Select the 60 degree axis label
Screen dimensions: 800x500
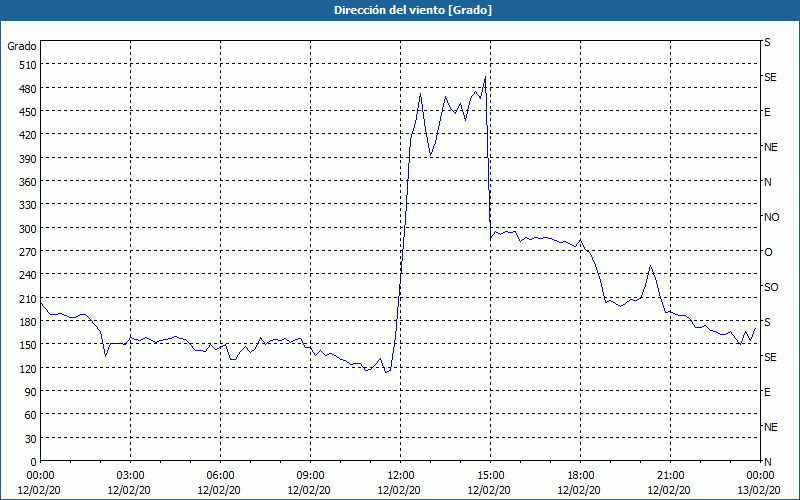pos(31,415)
